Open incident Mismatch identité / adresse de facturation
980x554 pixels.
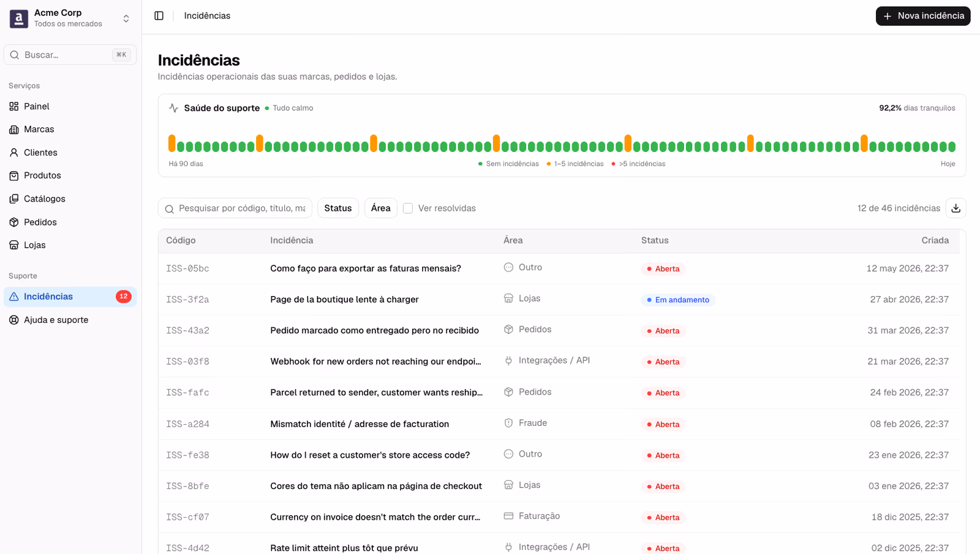pos(360,424)
